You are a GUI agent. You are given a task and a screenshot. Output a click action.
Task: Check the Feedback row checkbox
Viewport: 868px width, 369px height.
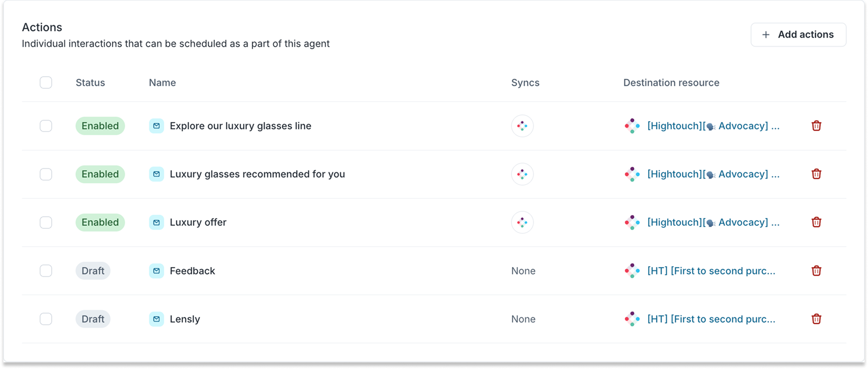(x=46, y=271)
